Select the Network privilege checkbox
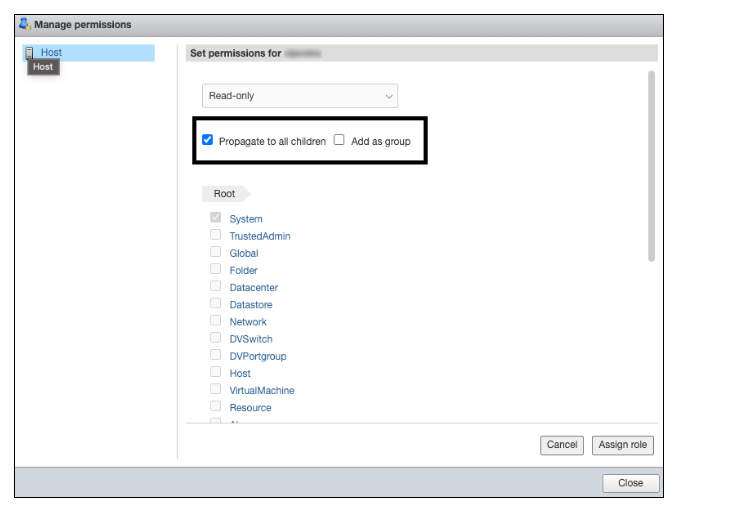The height and width of the screenshot is (525, 756). pyautogui.click(x=215, y=321)
